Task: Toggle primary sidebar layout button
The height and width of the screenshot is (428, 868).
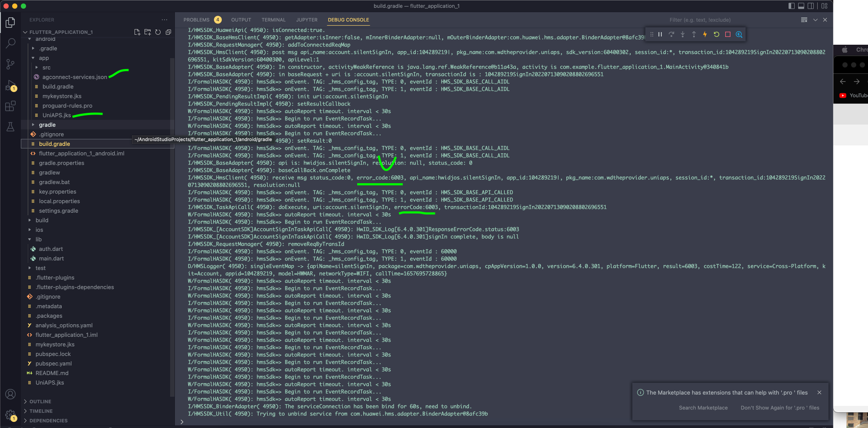Action: 792,6
